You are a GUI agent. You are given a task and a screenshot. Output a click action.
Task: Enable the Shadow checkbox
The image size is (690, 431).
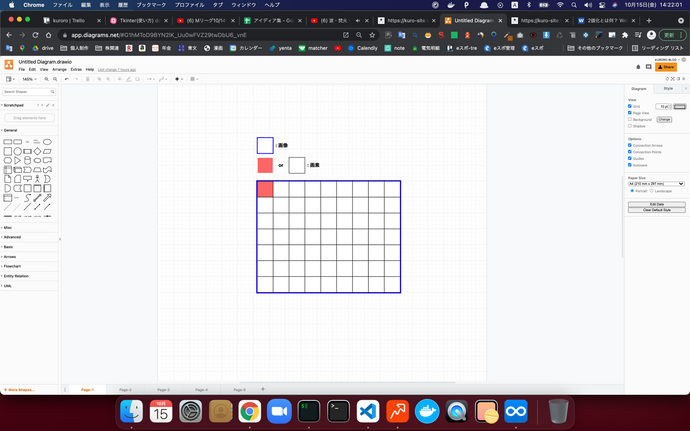point(630,126)
